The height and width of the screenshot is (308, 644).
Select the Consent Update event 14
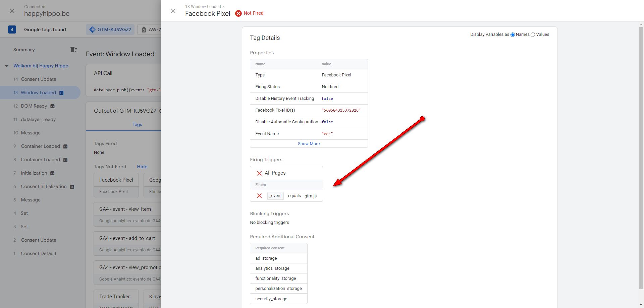pos(38,79)
